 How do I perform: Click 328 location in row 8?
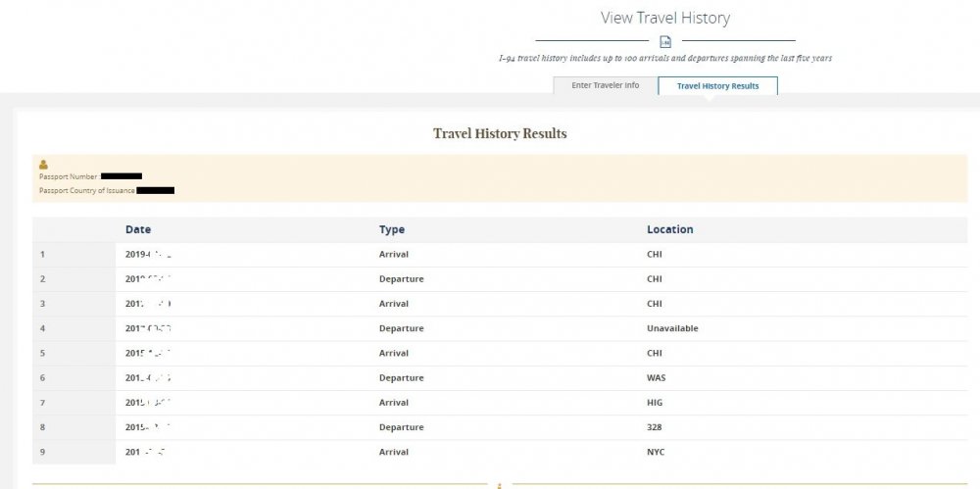pyautogui.click(x=655, y=427)
